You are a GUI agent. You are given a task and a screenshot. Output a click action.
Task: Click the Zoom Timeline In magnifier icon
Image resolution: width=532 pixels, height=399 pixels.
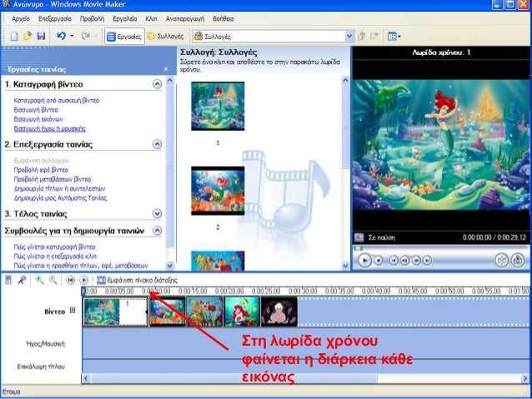coord(40,280)
